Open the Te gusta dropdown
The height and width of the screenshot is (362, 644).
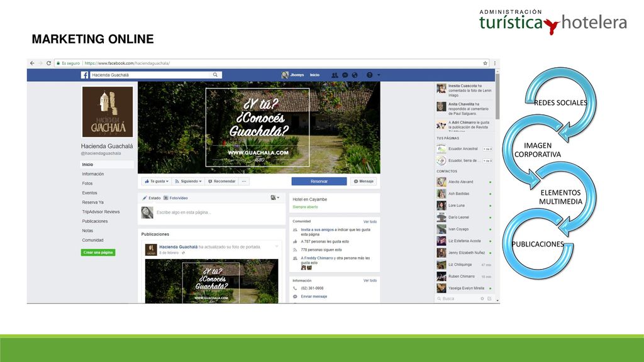tap(156, 182)
